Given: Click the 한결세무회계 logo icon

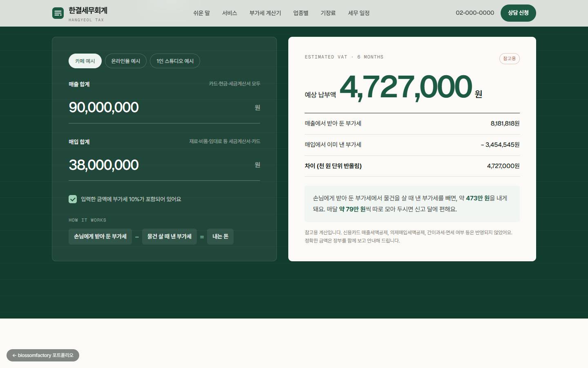Looking at the screenshot, I should (58, 13).
